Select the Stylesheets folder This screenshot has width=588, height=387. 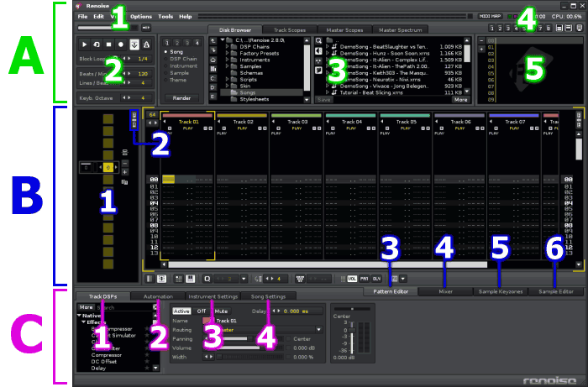tap(255, 99)
